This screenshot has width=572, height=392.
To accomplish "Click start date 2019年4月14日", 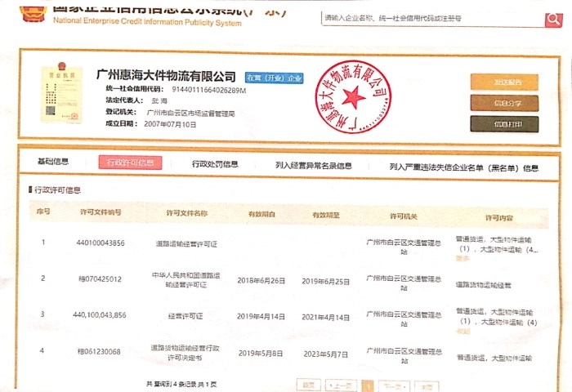I will 261,316.
